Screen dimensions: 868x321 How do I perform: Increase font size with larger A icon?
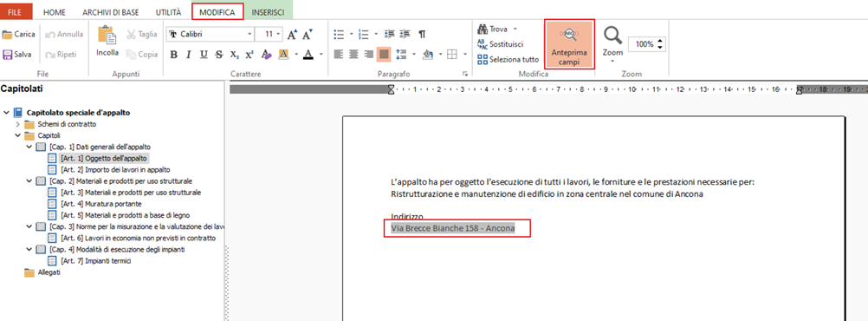292,35
